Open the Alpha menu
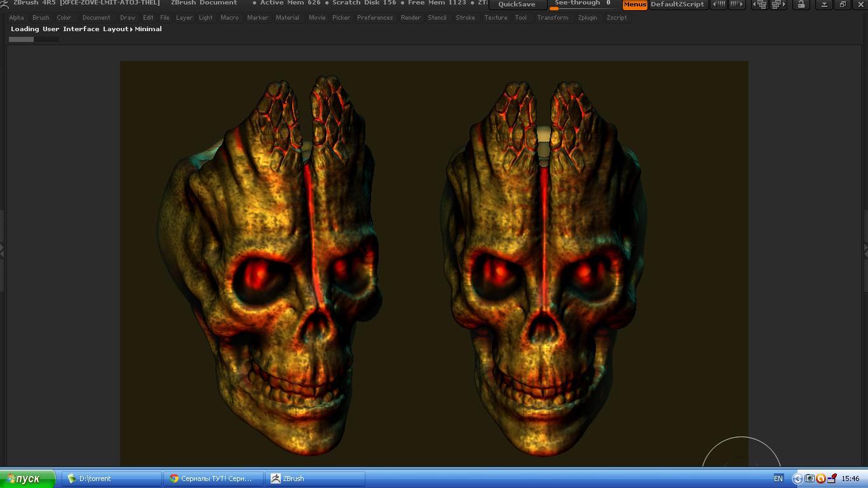This screenshot has height=488, width=868. point(17,18)
